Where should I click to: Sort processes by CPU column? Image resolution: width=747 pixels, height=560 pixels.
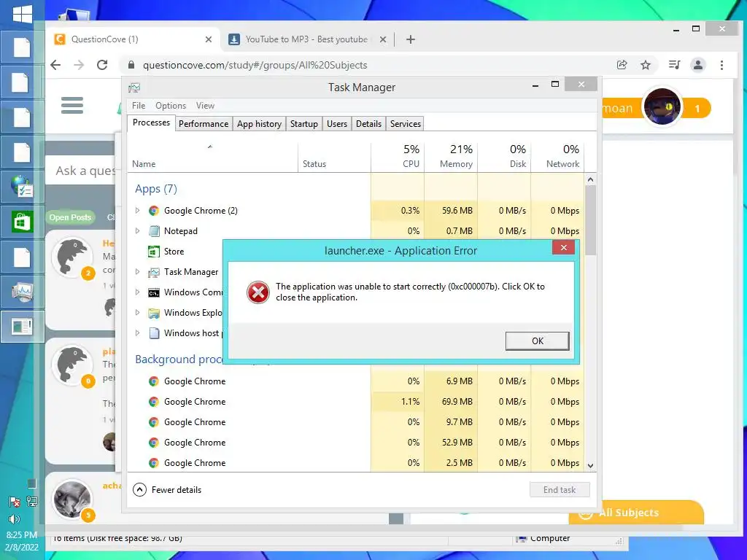coord(398,156)
